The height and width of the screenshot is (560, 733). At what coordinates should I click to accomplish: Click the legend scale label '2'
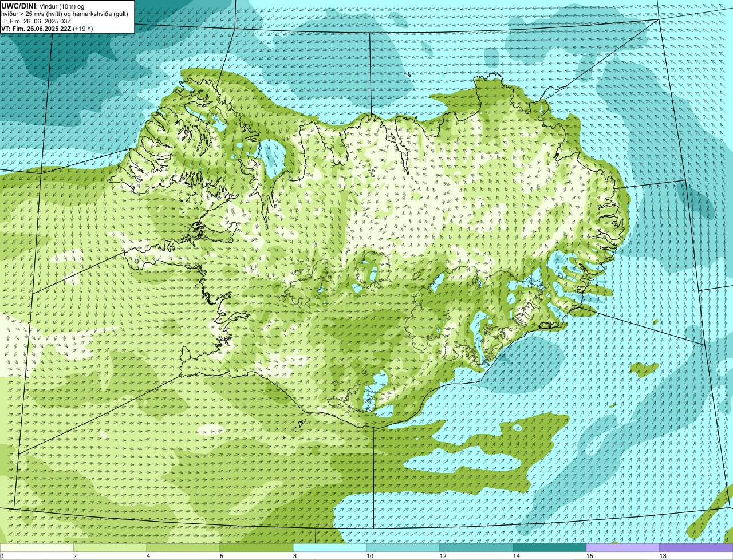coord(75,556)
